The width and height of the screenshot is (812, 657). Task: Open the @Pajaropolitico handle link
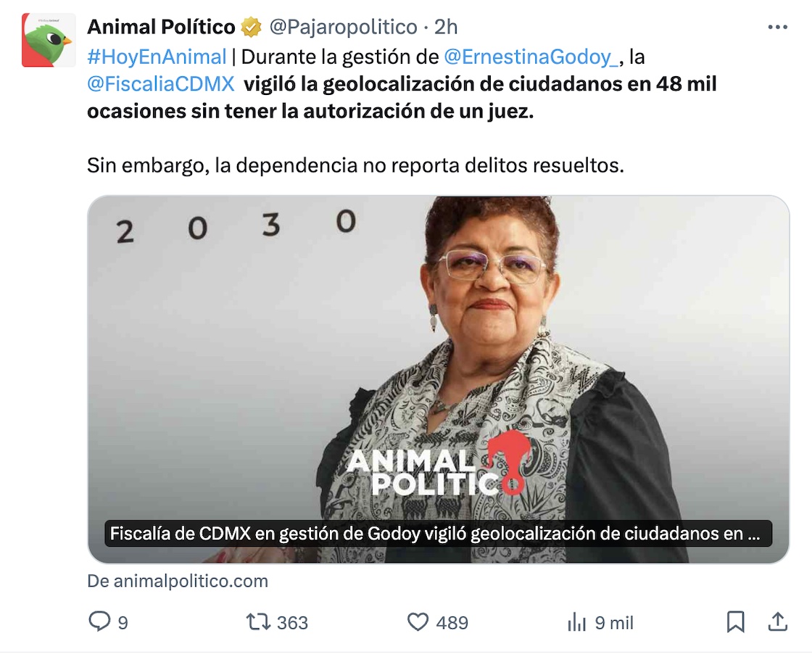pos(343,28)
